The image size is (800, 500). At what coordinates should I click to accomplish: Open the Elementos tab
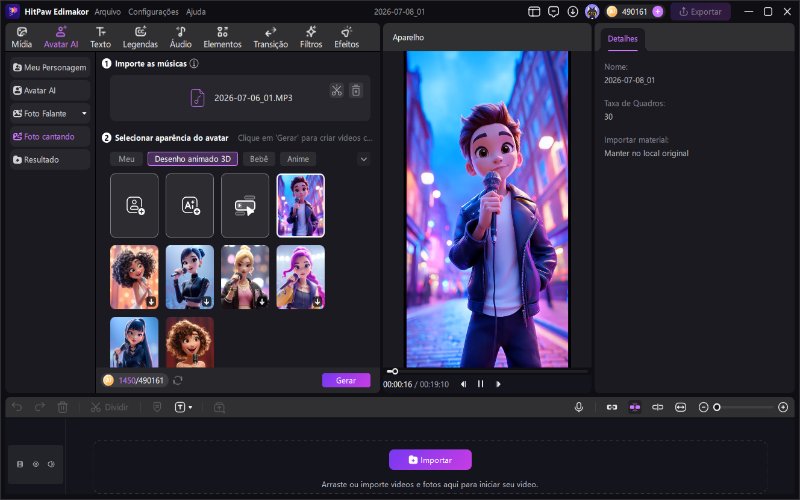(x=222, y=38)
